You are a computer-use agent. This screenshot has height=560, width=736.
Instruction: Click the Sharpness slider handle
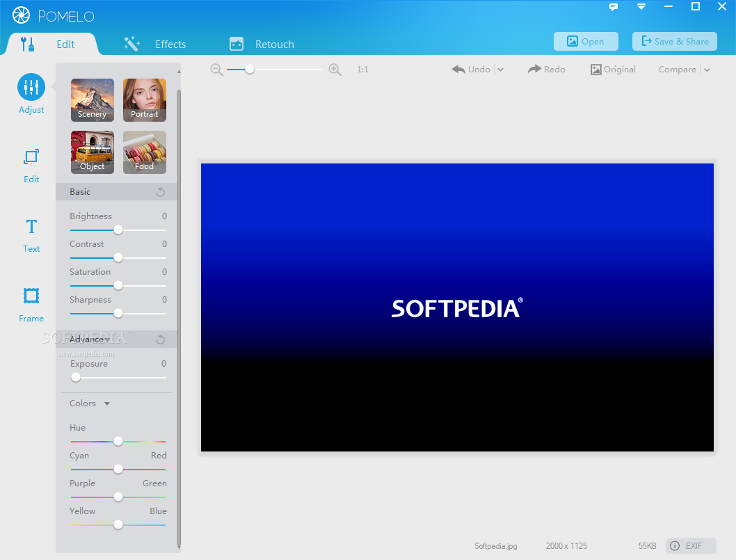coord(118,313)
